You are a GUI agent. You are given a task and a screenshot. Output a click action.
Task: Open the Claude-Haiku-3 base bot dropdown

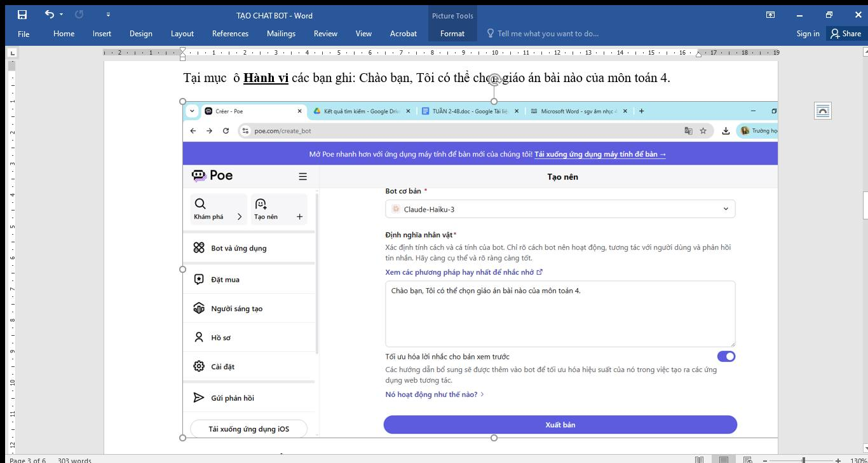pyautogui.click(x=560, y=209)
